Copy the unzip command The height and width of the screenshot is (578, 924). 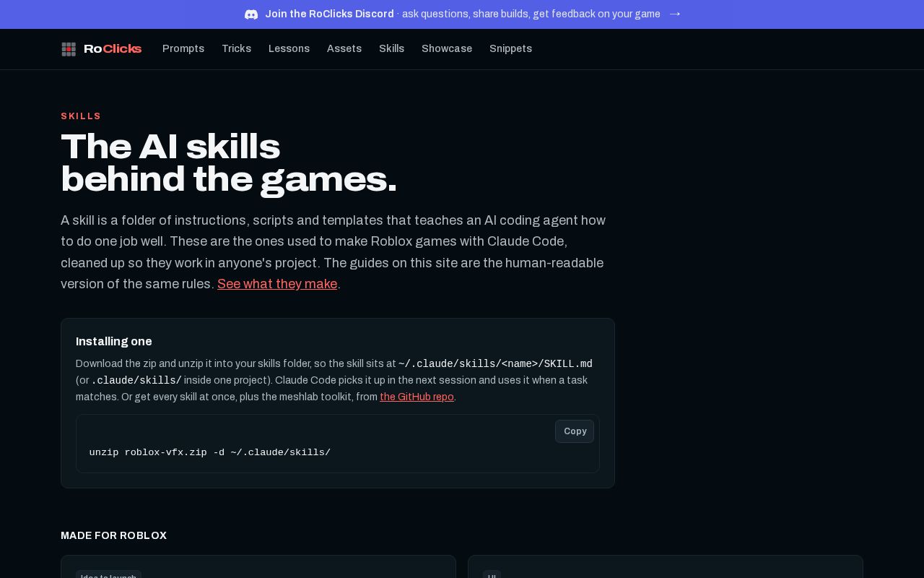[575, 431]
